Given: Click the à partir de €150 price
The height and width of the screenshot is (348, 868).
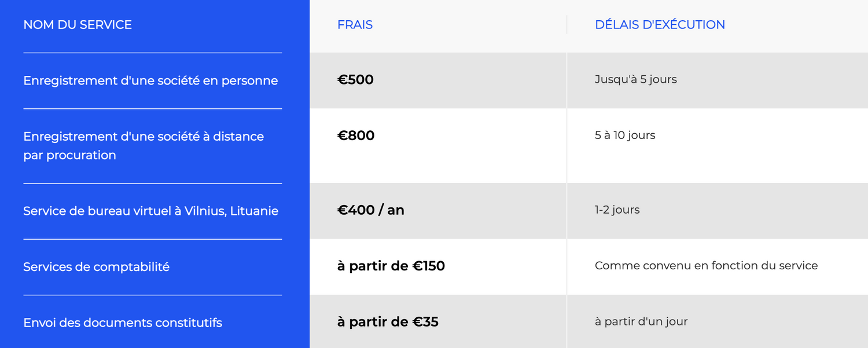Looking at the screenshot, I should pyautogui.click(x=391, y=266).
